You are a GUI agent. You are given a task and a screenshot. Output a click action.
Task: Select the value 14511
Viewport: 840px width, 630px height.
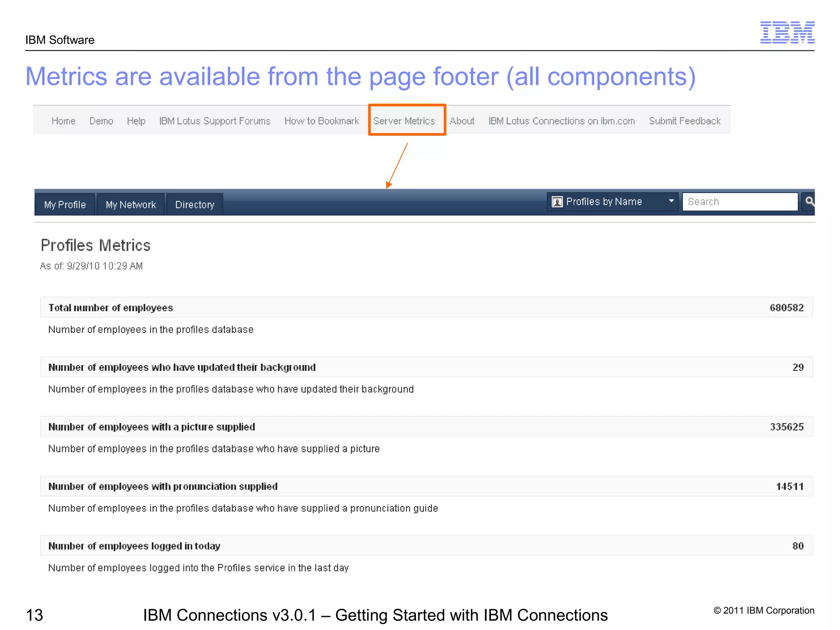[790, 486]
